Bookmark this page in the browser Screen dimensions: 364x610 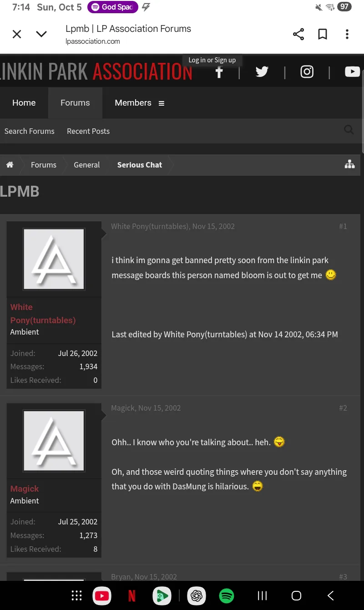[323, 34]
